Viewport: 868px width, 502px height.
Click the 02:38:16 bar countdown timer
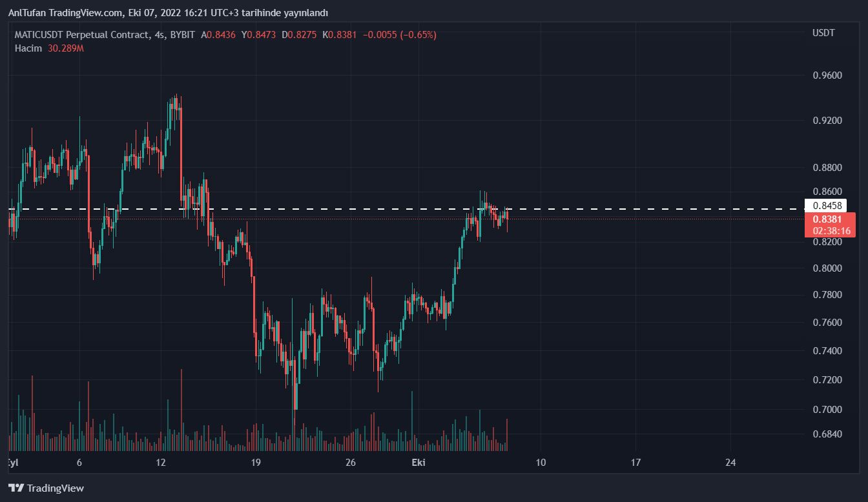(831, 231)
